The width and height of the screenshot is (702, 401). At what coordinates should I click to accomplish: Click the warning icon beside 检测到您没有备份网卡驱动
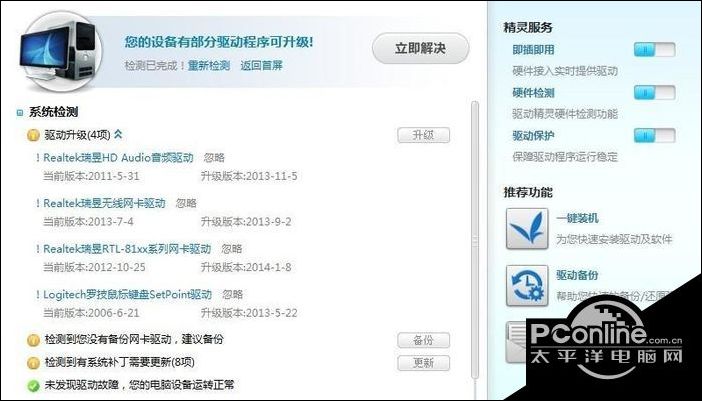pyautogui.click(x=33, y=340)
